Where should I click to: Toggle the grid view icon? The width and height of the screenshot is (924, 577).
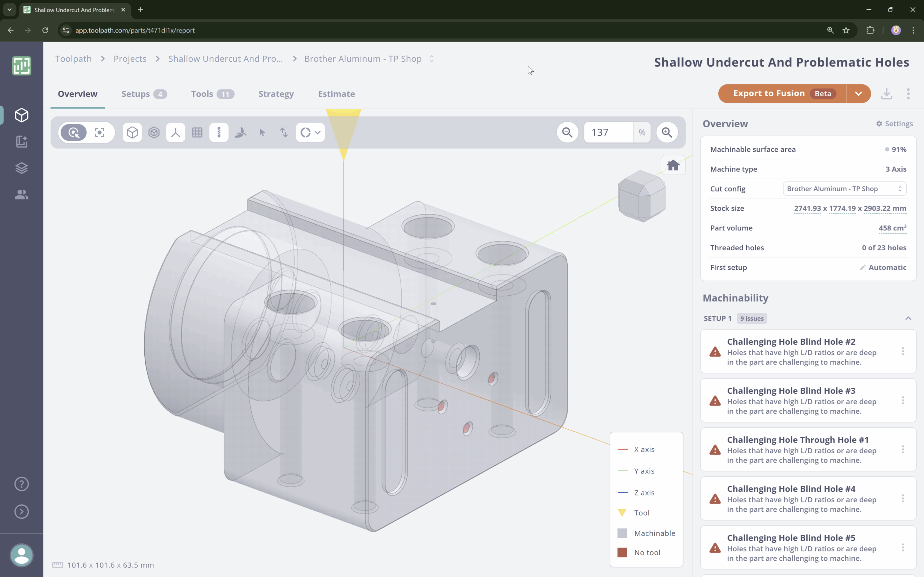[197, 132]
